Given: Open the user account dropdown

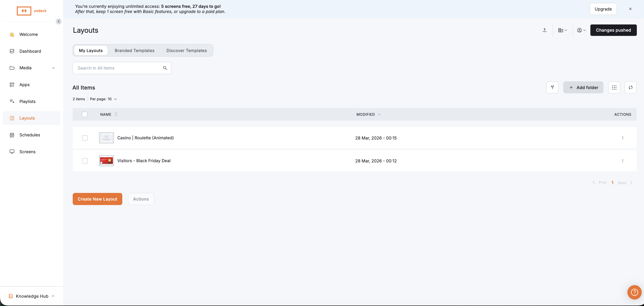Looking at the screenshot, I should tap(581, 30).
